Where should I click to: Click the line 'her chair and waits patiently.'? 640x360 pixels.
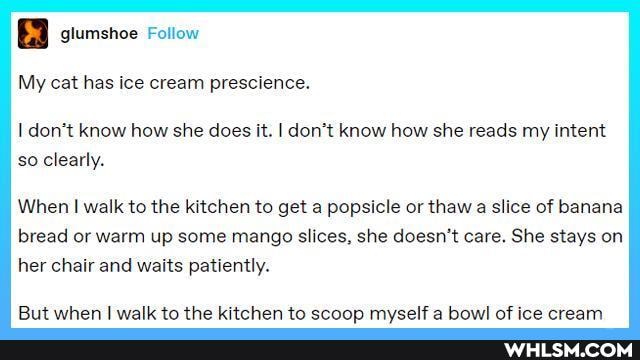144,266
